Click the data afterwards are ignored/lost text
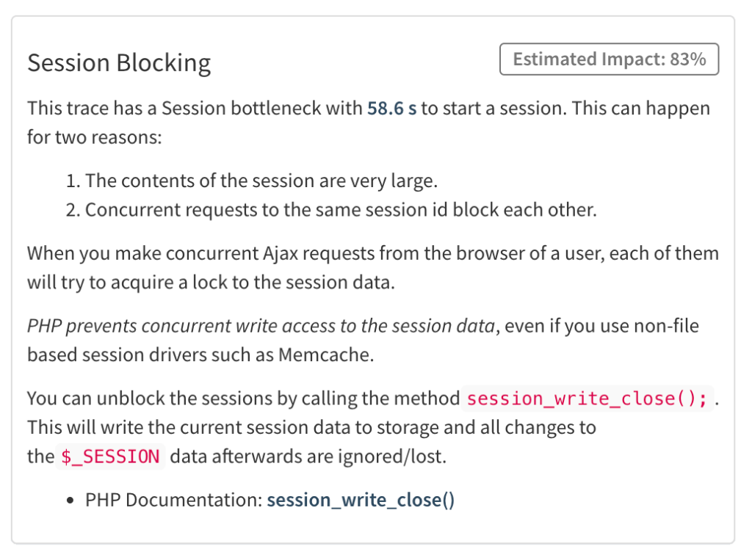 308,457
